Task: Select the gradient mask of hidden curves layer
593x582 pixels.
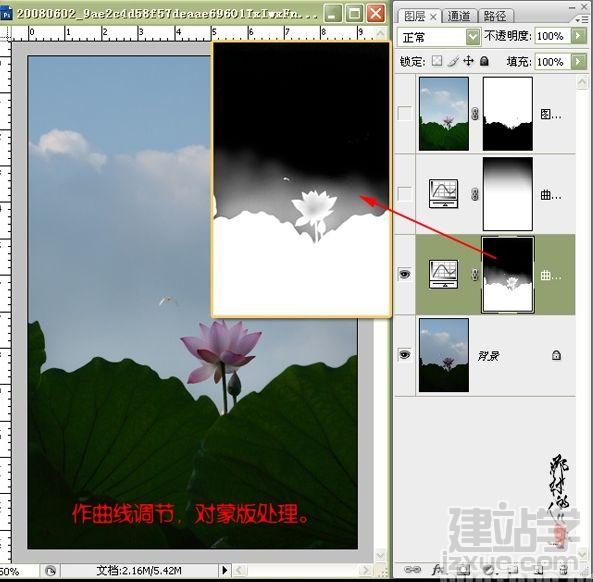Action: tap(508, 194)
